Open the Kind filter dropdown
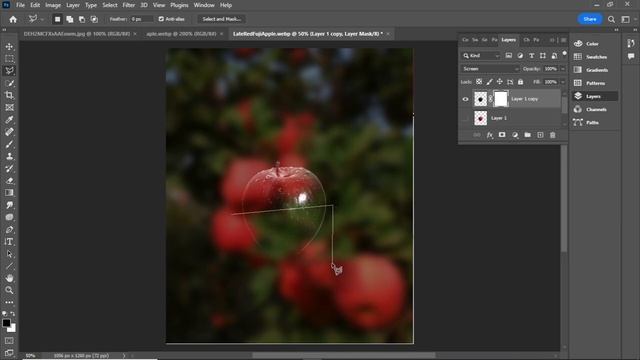The width and height of the screenshot is (640, 360). pos(481,56)
